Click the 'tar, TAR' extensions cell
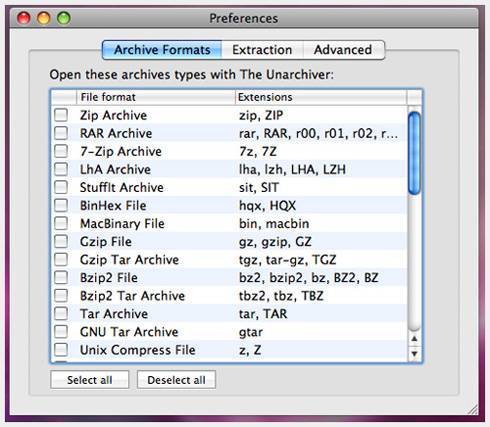490x427 pixels. coord(263,313)
